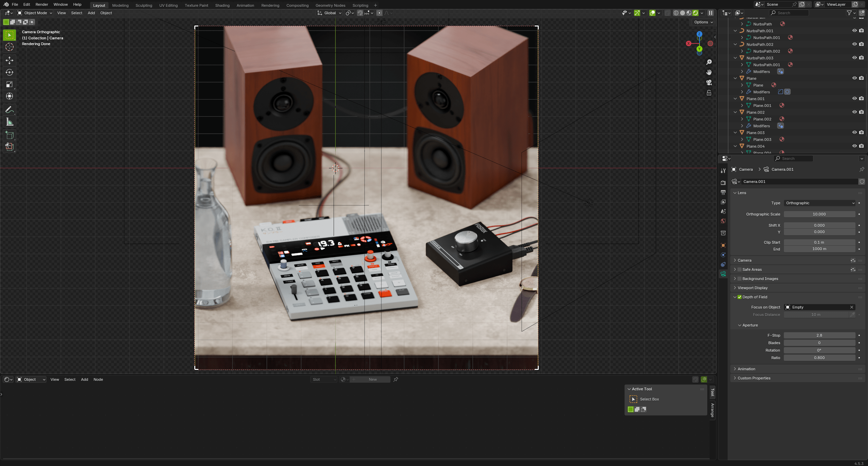This screenshot has height=466, width=868.
Task: Open the Render properties tab icon
Action: pyautogui.click(x=723, y=183)
